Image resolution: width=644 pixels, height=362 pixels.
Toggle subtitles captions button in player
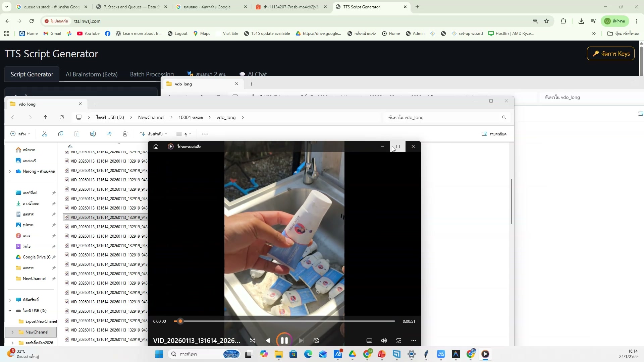point(369,341)
